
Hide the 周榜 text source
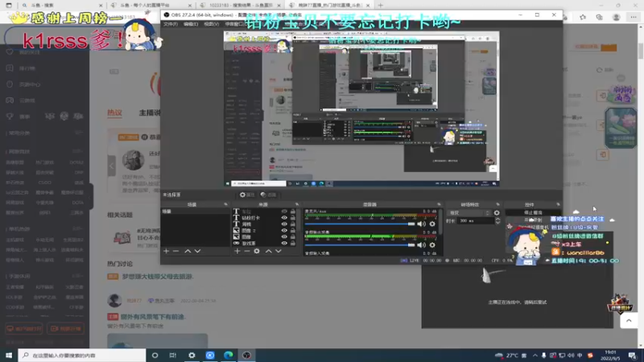(284, 224)
